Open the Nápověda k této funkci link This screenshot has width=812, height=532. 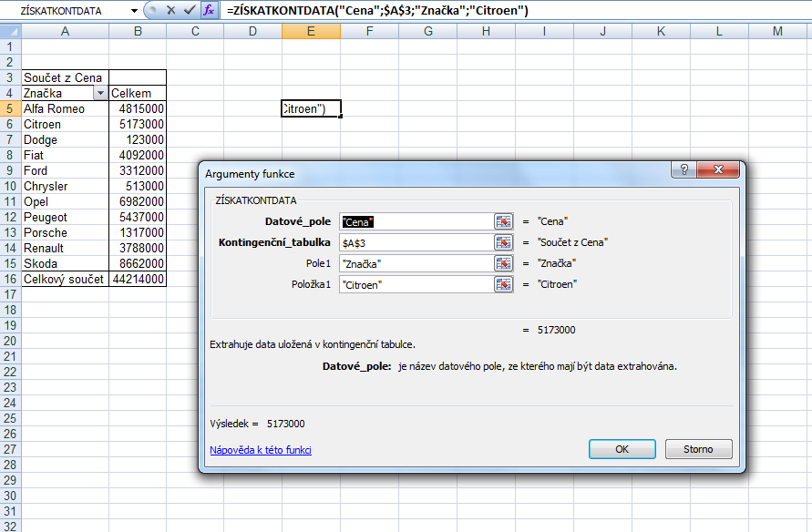(261, 450)
